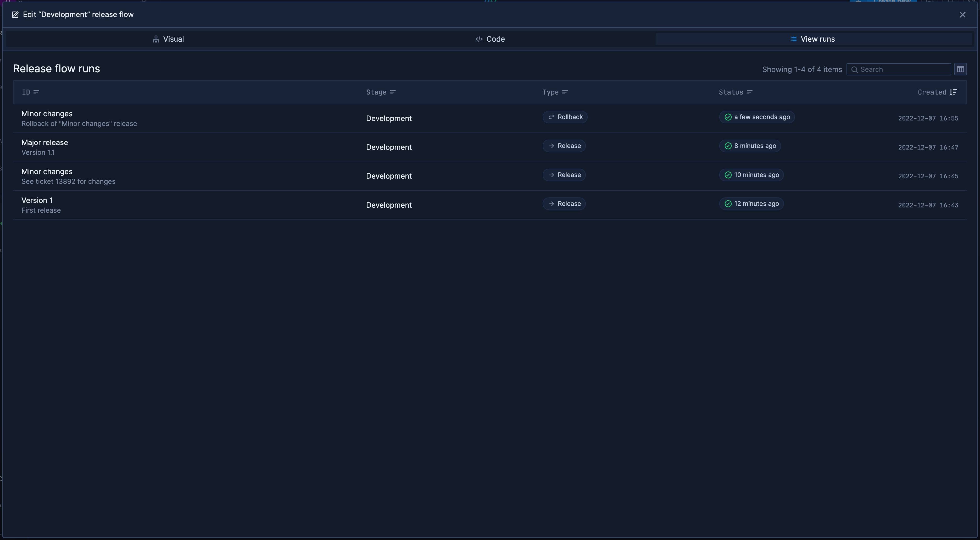Open the Version 1 run row
The image size is (980, 540).
(37, 201)
